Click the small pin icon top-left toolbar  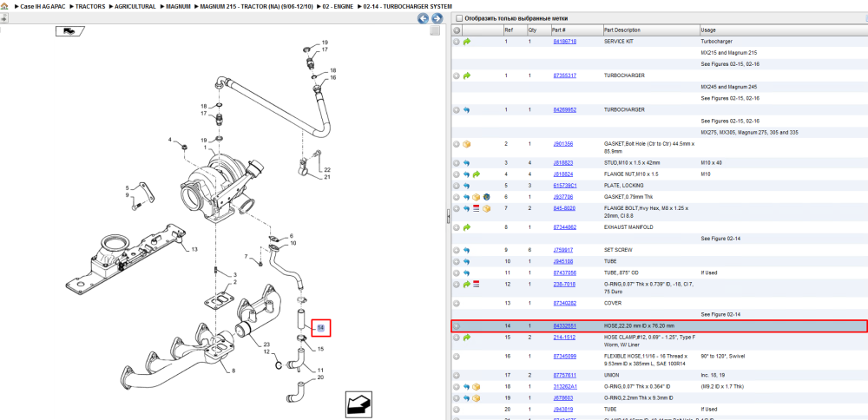[x=3, y=19]
